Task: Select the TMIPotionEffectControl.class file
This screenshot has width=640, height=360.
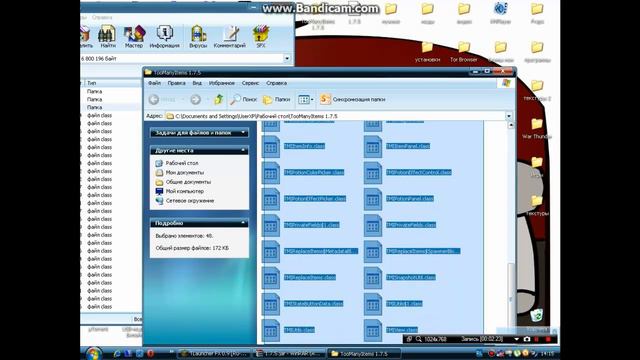Action: 419,172
